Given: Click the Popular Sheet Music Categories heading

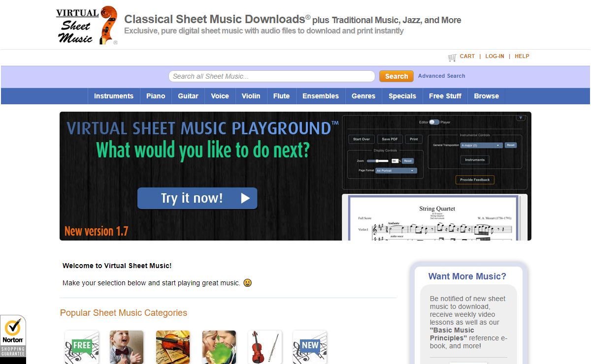Looking at the screenshot, I should pyautogui.click(x=124, y=313).
